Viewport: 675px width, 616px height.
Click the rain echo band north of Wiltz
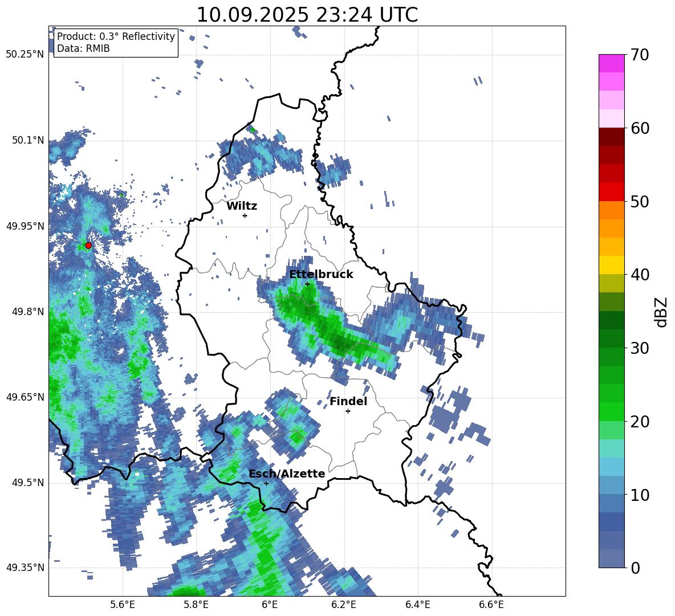click(261, 156)
